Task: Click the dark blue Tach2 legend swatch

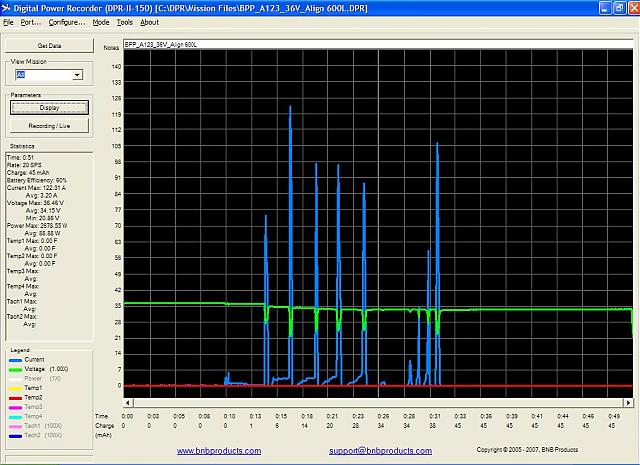Action: (14, 435)
